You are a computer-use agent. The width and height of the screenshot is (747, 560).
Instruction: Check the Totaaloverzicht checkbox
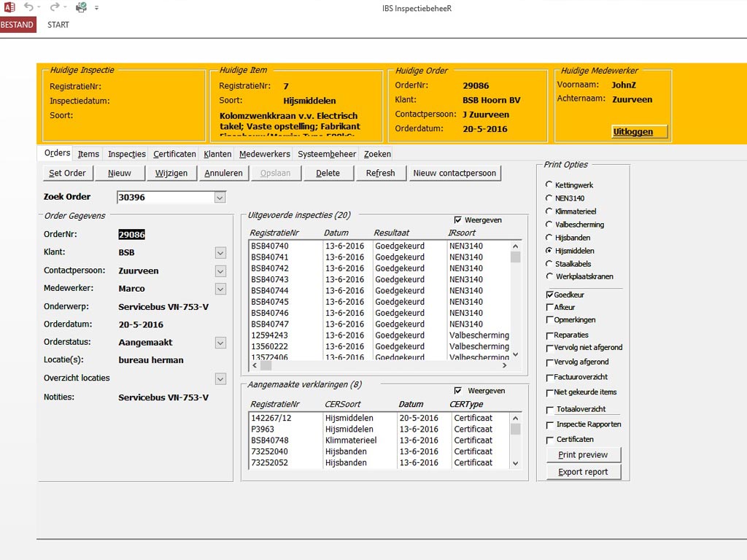tap(550, 410)
